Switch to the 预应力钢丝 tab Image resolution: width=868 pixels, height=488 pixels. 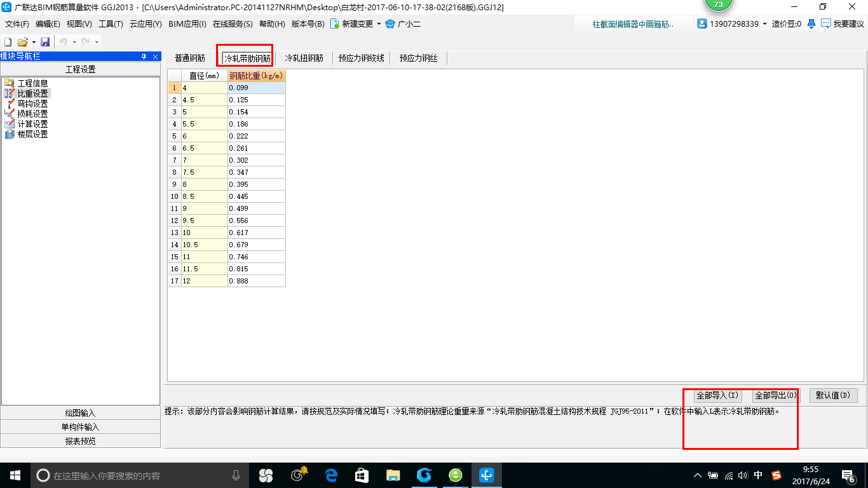coord(418,58)
